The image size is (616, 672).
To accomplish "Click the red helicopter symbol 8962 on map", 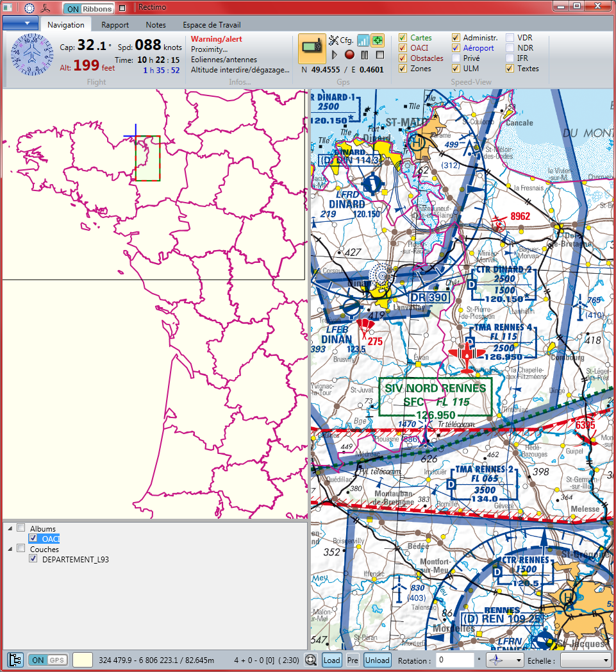I will [x=498, y=223].
